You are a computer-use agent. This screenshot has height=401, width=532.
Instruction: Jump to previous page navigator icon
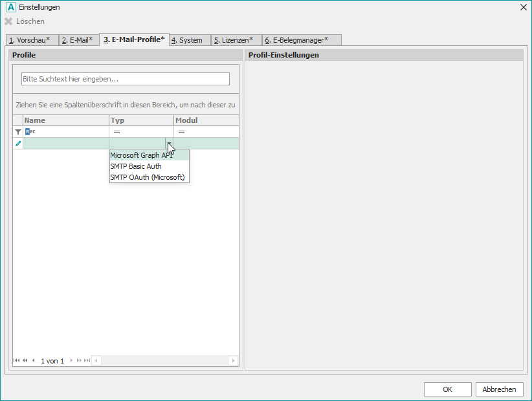(25, 360)
